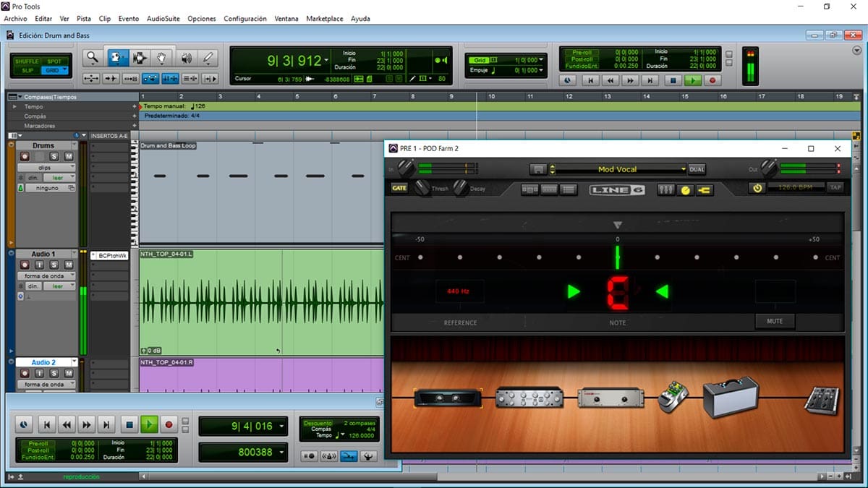The height and width of the screenshot is (488, 868).
Task: Toggle record enable on Drums track
Action: coord(25,156)
